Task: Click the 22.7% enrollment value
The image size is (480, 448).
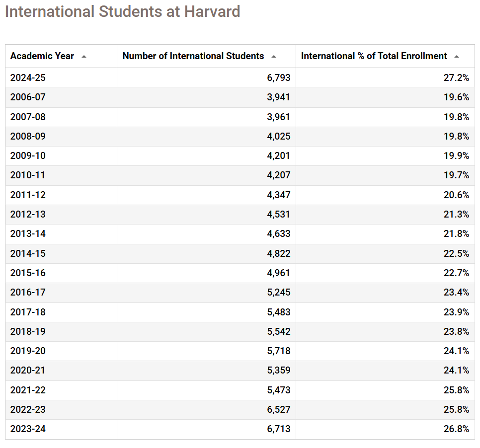Action: click(x=457, y=273)
